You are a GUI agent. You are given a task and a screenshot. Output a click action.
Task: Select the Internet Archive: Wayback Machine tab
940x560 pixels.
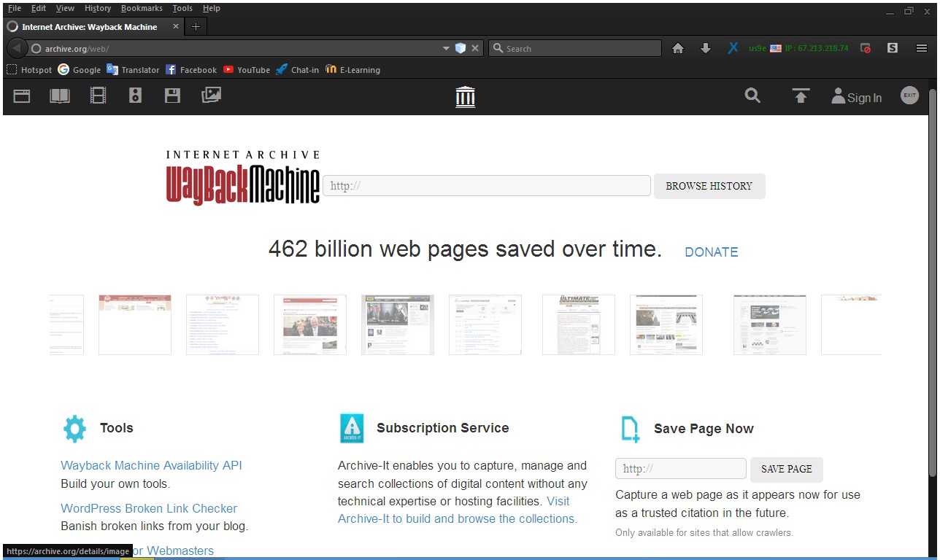(93, 27)
